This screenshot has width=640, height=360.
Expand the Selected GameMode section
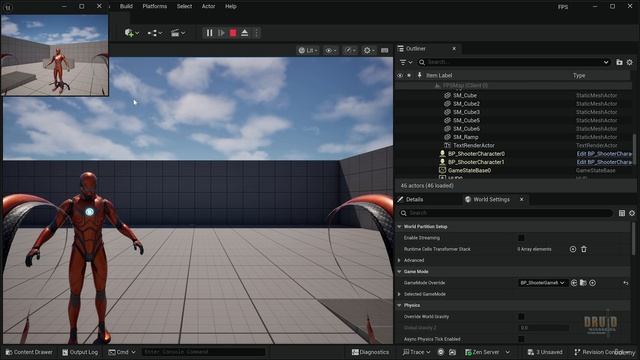pyautogui.click(x=400, y=294)
